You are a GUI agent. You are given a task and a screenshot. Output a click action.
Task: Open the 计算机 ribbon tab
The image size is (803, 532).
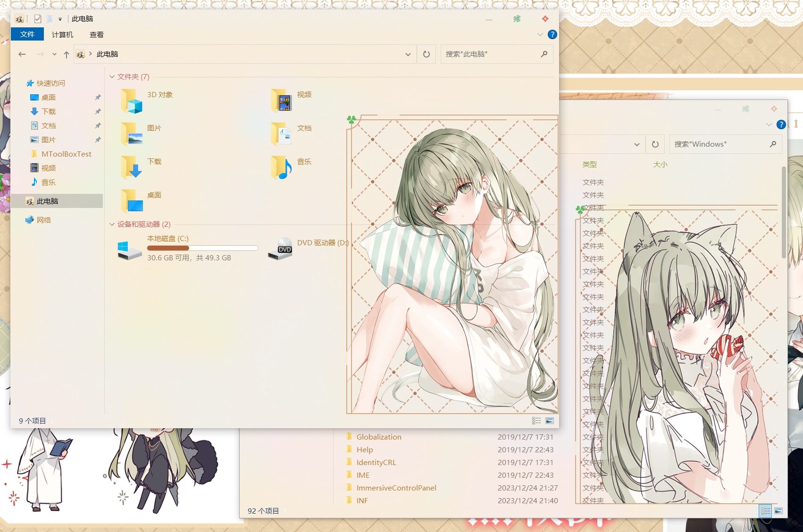point(62,34)
